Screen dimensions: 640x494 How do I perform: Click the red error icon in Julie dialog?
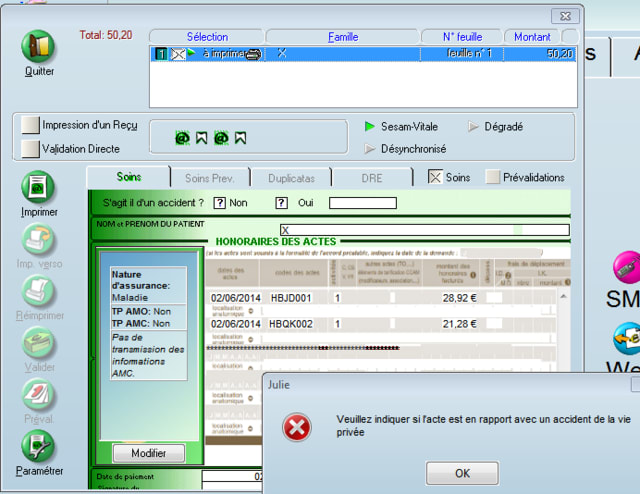point(296,428)
